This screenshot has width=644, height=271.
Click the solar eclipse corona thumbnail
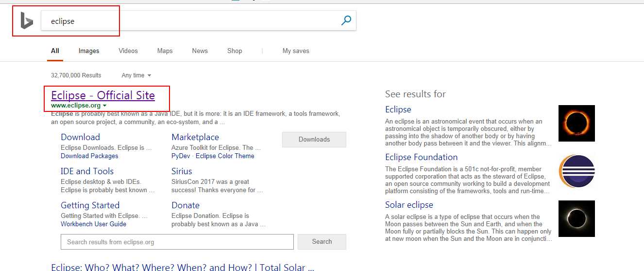576,218
